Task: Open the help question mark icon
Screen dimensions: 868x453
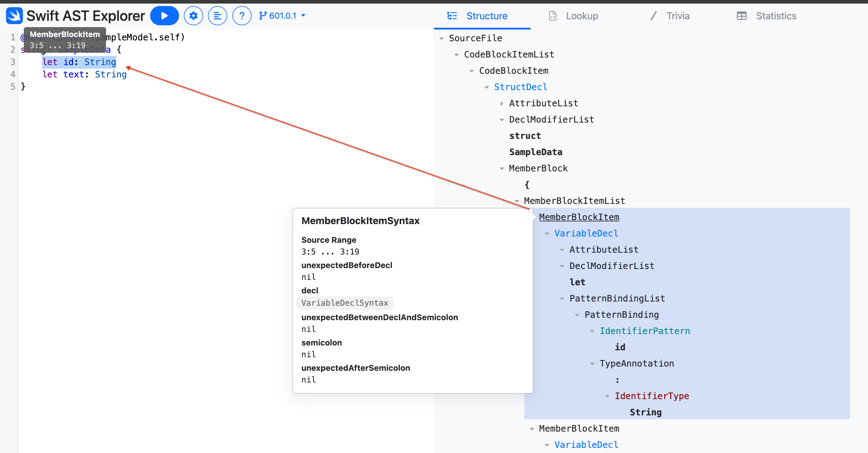Action: tap(242, 16)
